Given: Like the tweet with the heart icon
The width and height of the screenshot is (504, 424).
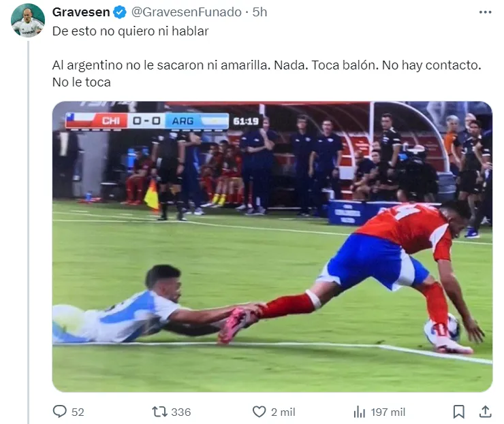Looking at the screenshot, I should pos(259,412).
